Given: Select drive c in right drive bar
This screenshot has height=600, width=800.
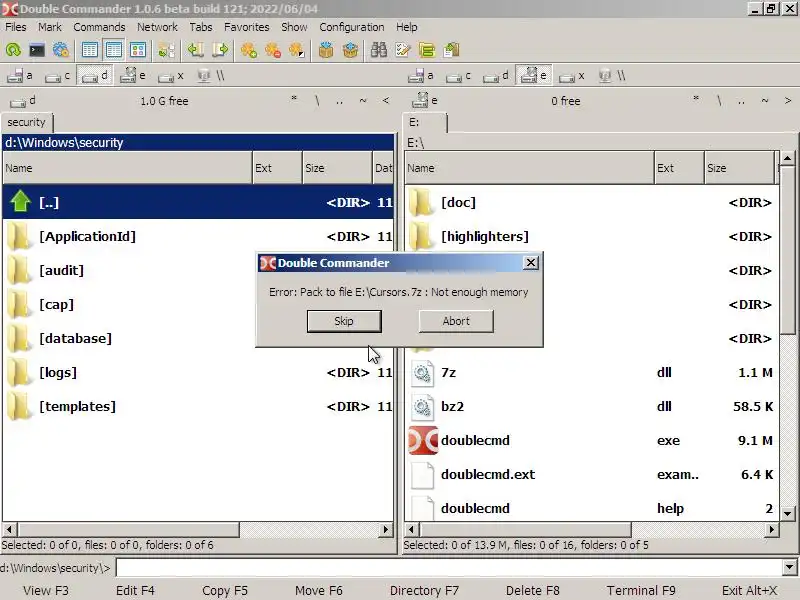Looking at the screenshot, I should point(458,76).
